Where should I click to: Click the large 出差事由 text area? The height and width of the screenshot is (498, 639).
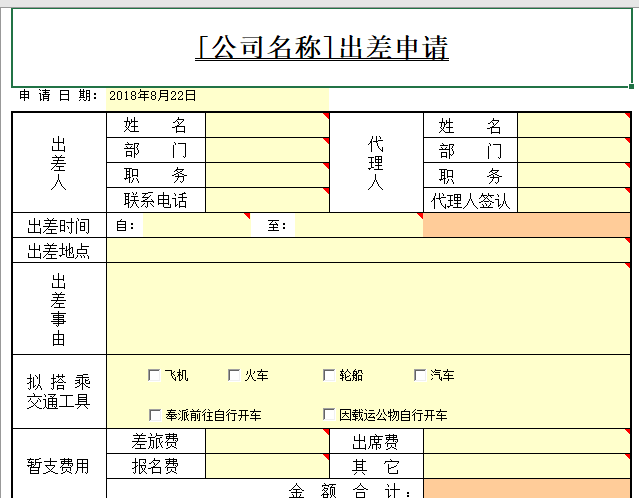(368, 308)
